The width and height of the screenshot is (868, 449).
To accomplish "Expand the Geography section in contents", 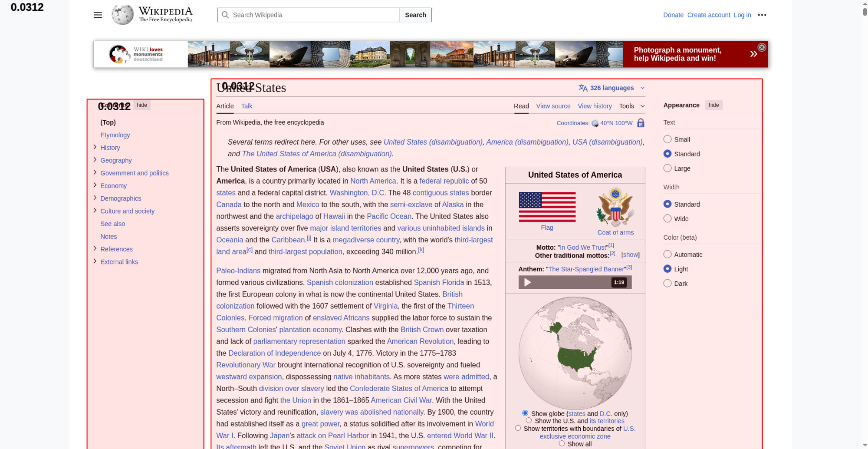I will click(95, 160).
